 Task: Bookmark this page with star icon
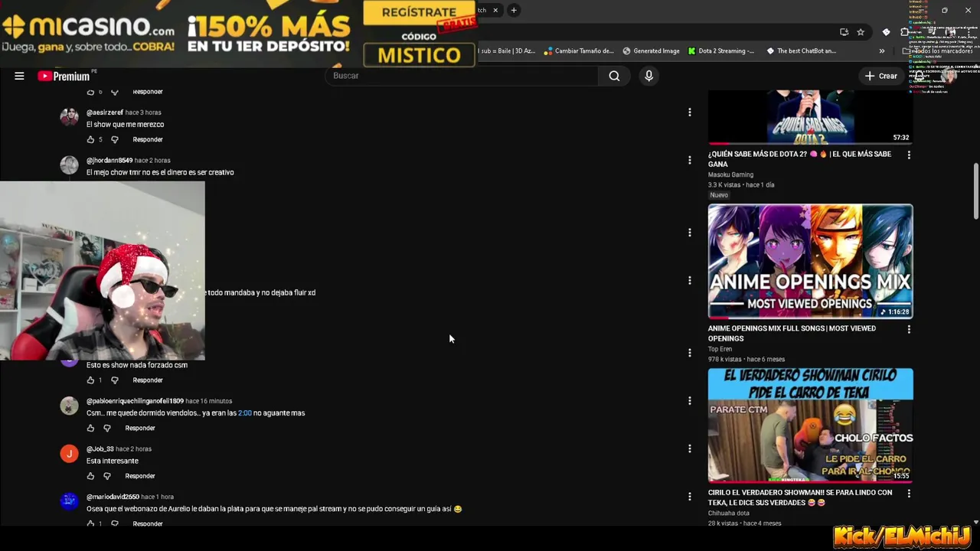pos(861,32)
